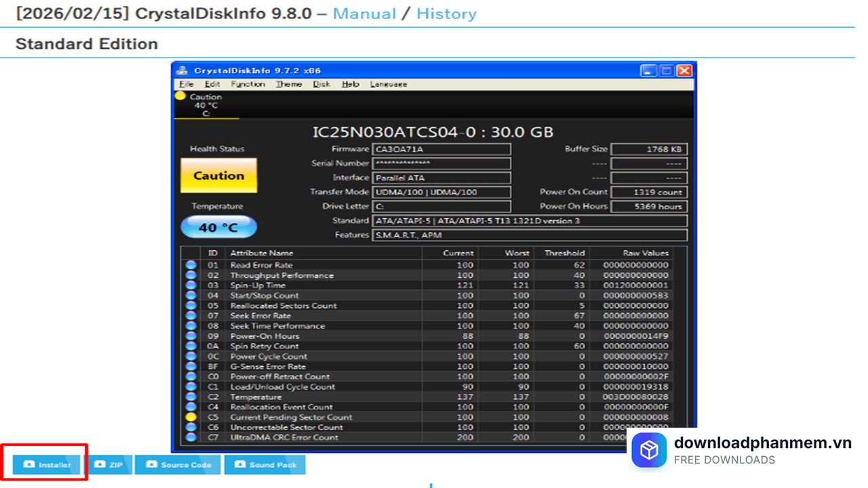Click the yellow Caution health status box

click(x=218, y=176)
